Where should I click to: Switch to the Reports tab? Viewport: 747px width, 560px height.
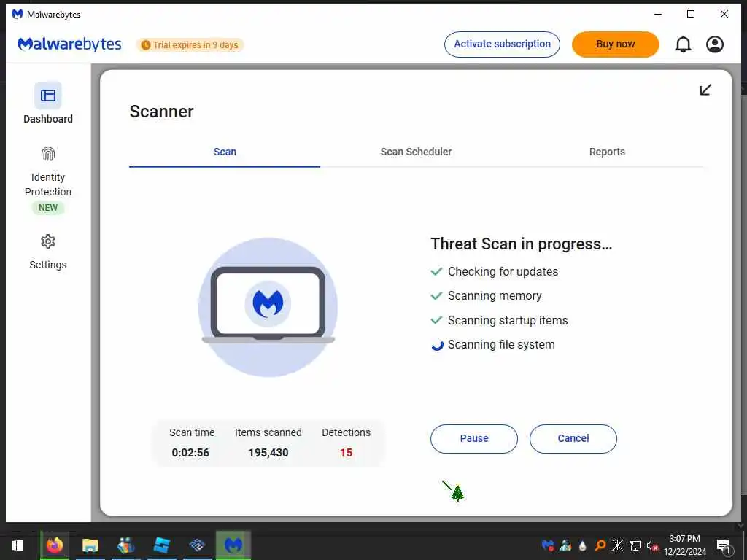[x=607, y=152]
